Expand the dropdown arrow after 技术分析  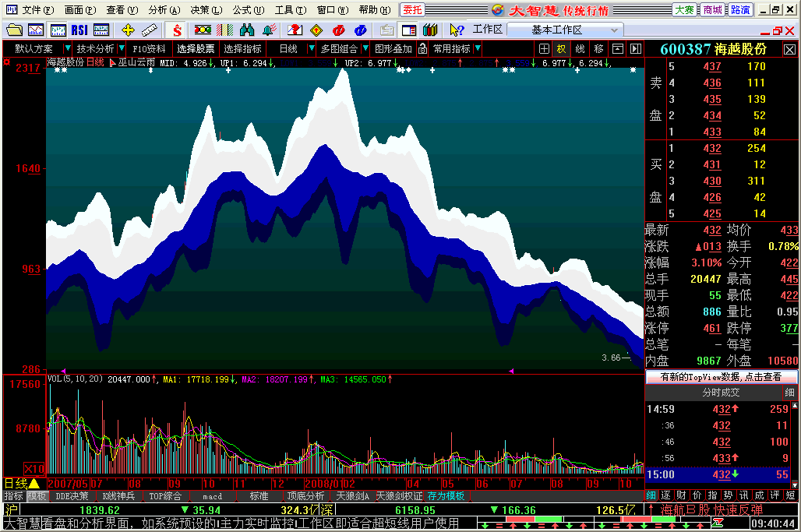point(121,48)
